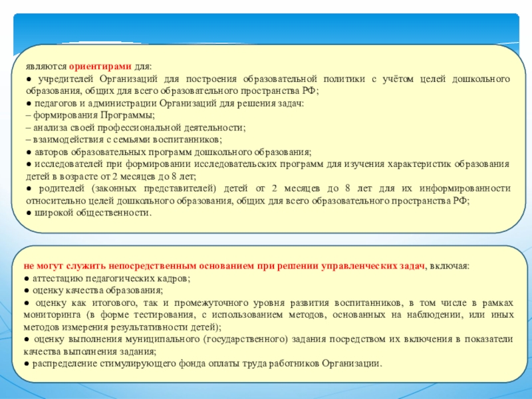The image size is (532, 399).
Task: Select the line "методов измерения результативности детей);"
Action: click(x=122, y=327)
